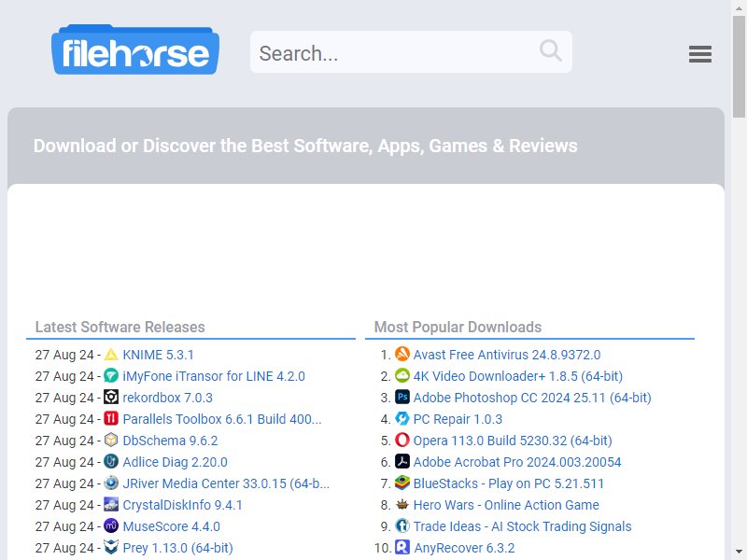Click the FileHorse logo

click(x=135, y=50)
